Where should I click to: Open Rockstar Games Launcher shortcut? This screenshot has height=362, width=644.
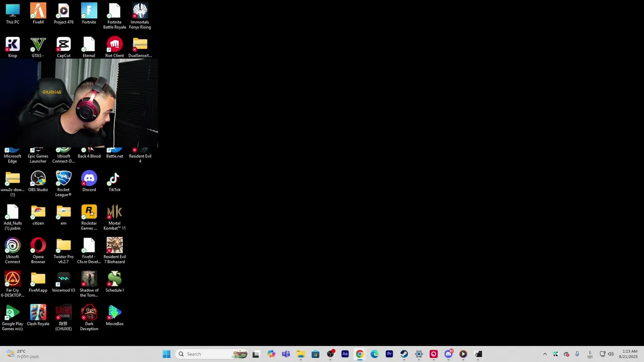click(x=89, y=218)
